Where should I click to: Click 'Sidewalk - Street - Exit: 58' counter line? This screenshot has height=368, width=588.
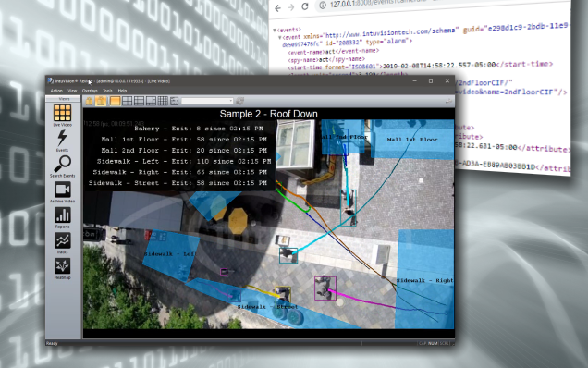[x=178, y=183]
